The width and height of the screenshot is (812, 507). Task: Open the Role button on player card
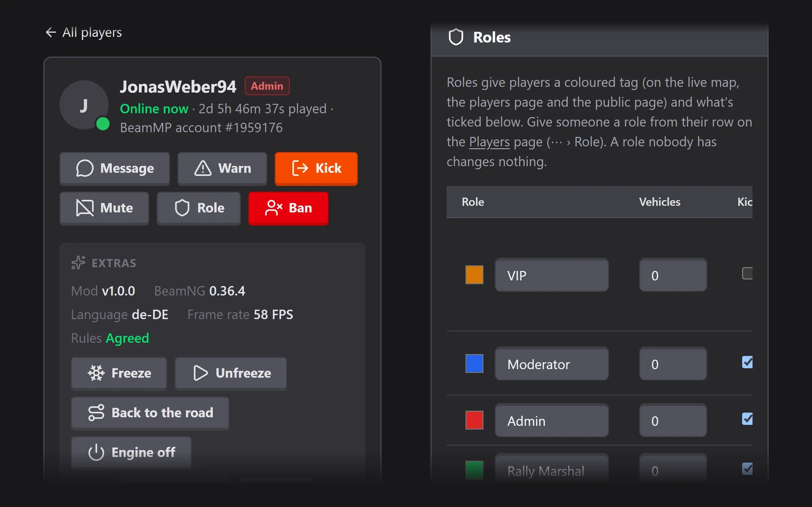point(199,208)
